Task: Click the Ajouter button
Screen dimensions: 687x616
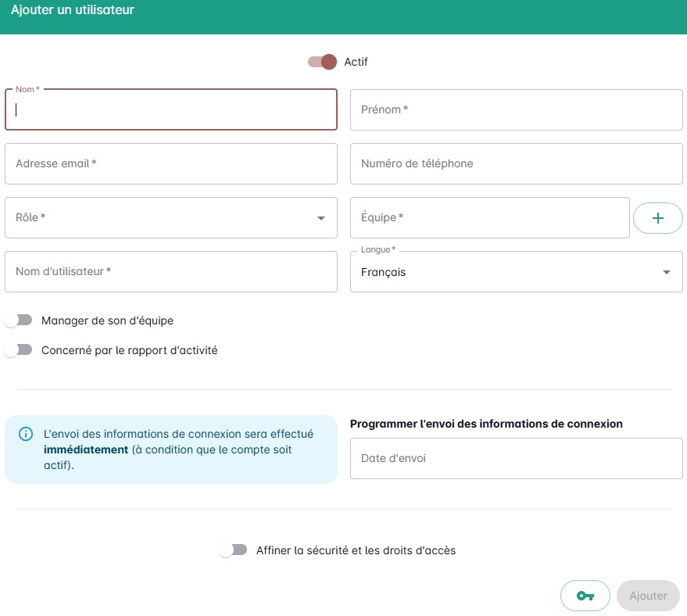Action: (x=648, y=596)
